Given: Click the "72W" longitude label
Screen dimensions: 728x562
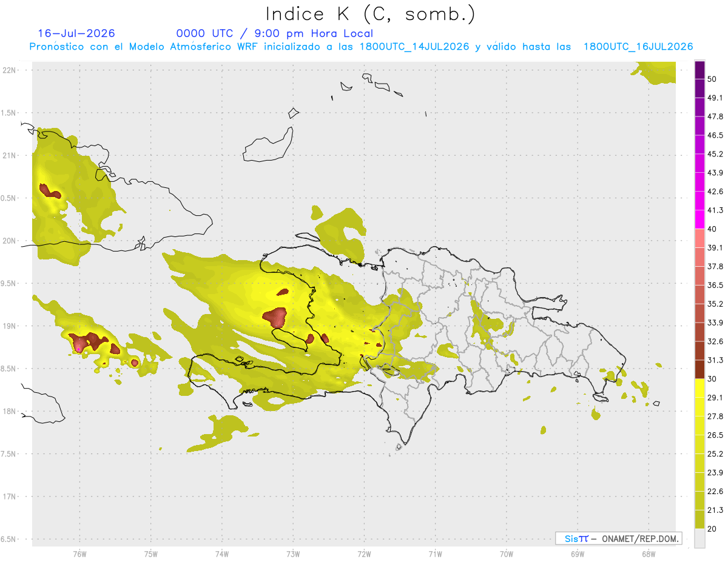Looking at the screenshot, I should click(x=364, y=554).
